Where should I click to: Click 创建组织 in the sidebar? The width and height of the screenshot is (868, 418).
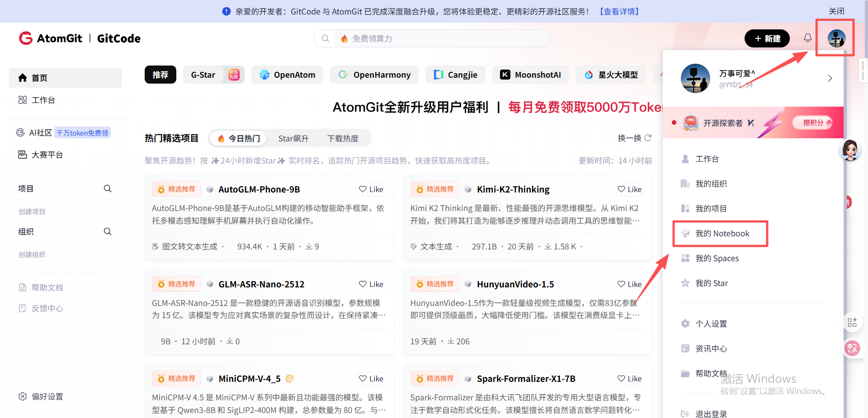pyautogui.click(x=32, y=254)
